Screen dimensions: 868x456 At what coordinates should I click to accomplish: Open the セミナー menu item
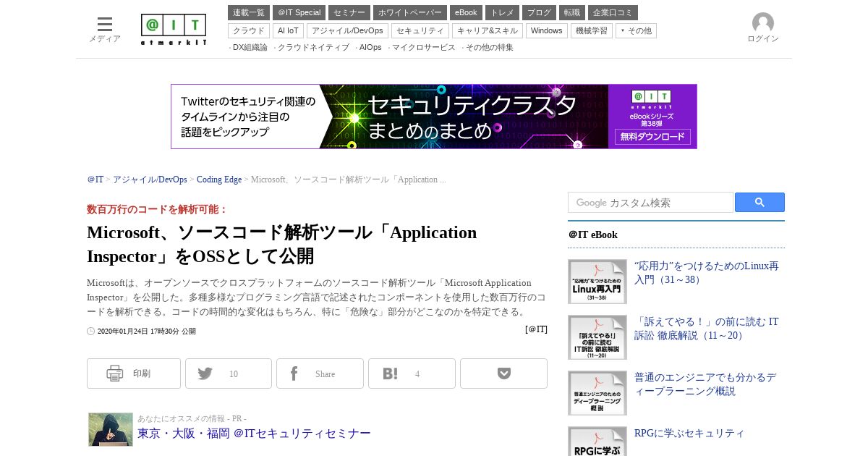[x=349, y=13]
